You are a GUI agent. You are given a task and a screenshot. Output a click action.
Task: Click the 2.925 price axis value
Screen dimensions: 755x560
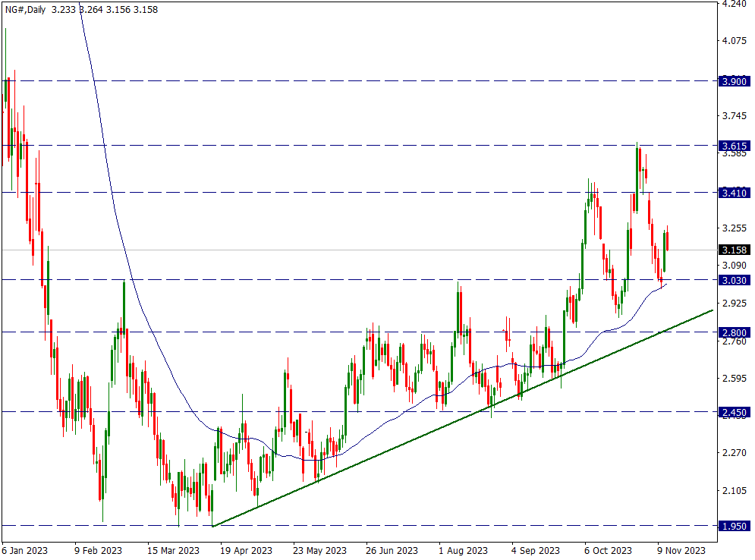[x=734, y=304]
